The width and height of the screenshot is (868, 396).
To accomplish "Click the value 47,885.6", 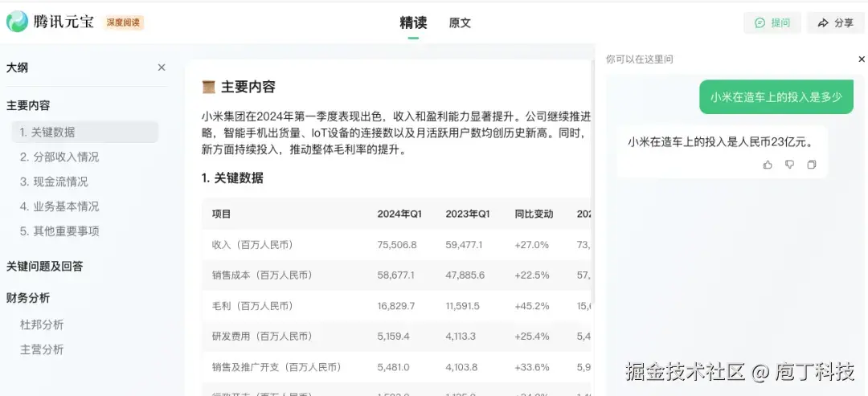I will point(465,275).
